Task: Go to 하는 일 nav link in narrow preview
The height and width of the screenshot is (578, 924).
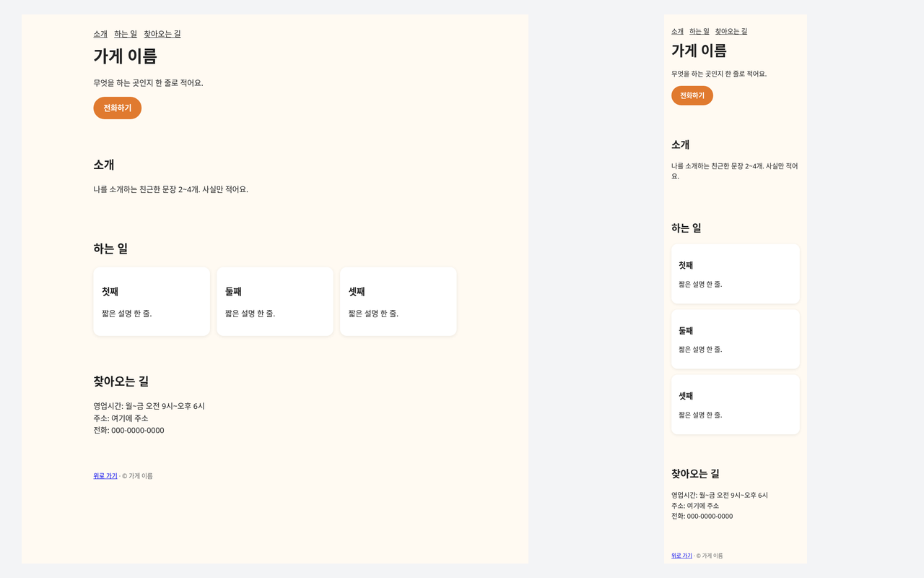Action: (699, 31)
